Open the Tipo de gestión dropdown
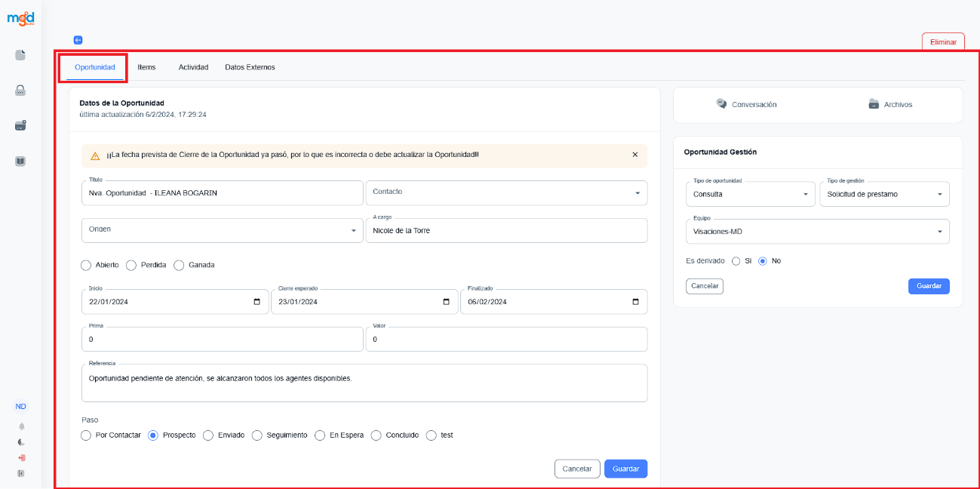This screenshot has height=489, width=980. [x=939, y=194]
